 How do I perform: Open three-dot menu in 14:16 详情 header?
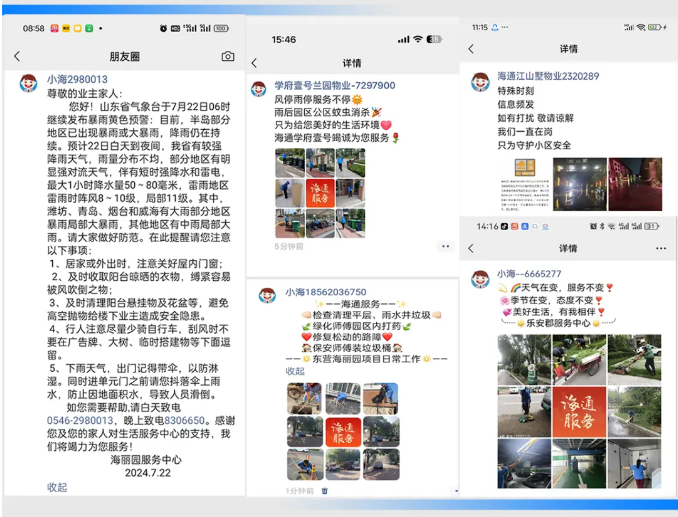tap(661, 248)
